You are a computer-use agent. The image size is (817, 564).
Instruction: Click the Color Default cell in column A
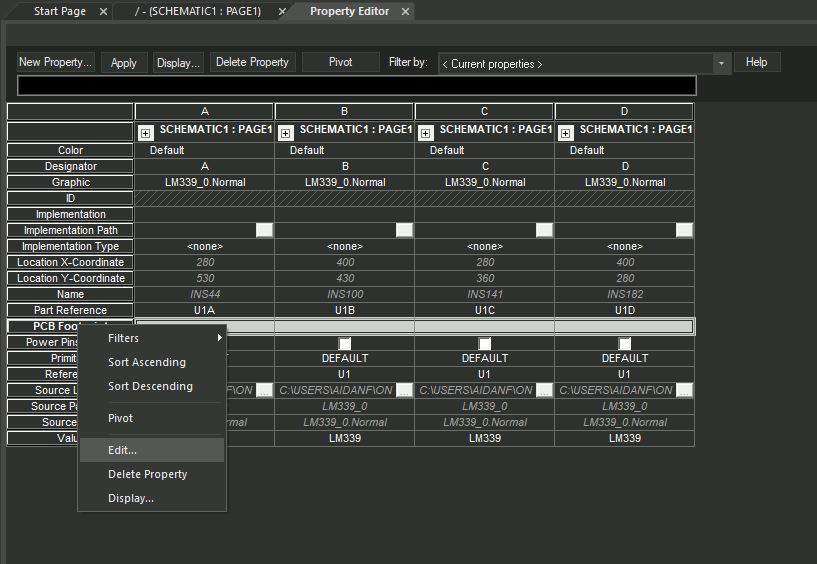[204, 150]
